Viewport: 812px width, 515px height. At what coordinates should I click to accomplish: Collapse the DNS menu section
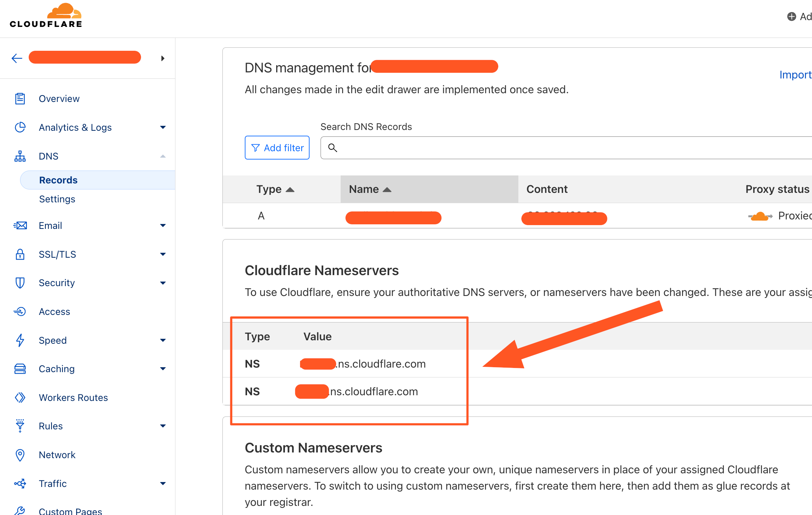pyautogui.click(x=163, y=156)
